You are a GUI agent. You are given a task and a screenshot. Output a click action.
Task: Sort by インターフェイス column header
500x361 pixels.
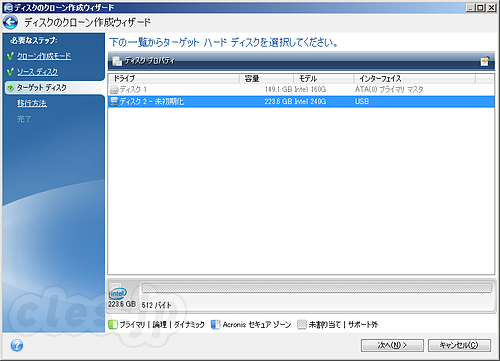click(414, 79)
